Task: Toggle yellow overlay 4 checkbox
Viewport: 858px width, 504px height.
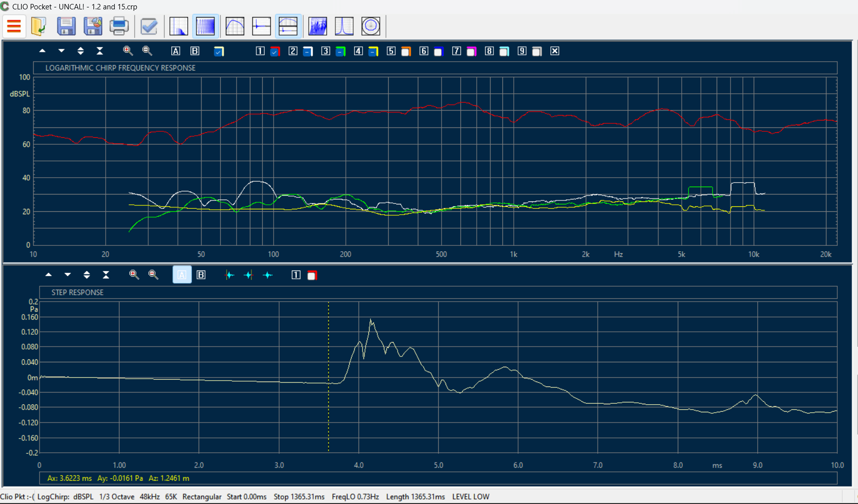Action: click(x=373, y=51)
